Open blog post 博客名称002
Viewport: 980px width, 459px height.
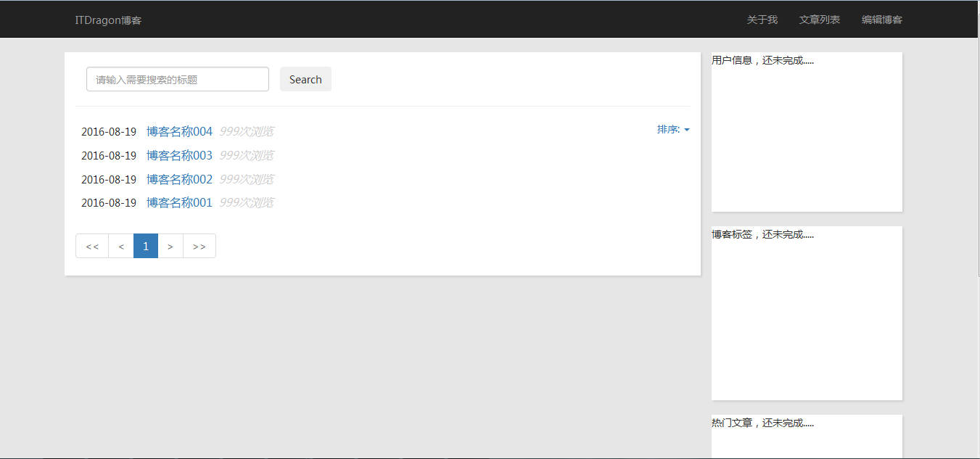179,179
